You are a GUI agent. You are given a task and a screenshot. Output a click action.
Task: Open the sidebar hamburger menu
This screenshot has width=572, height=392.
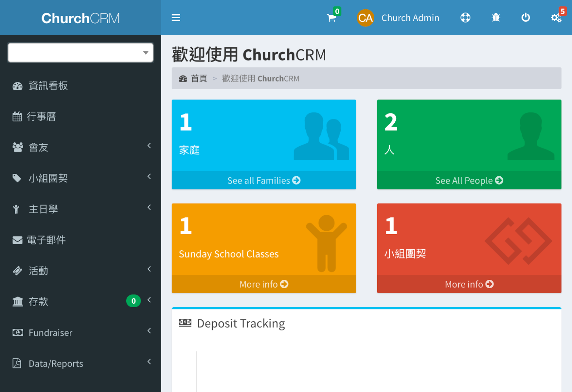click(x=176, y=18)
